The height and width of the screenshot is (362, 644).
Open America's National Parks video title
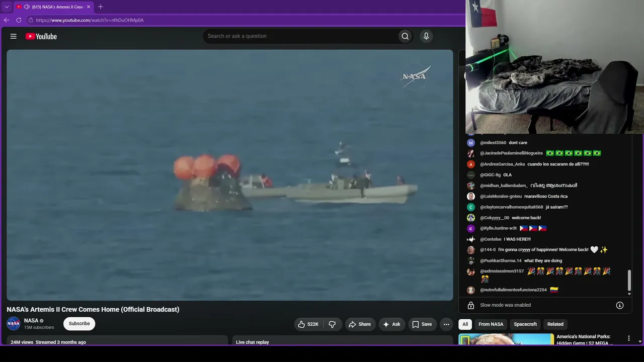coord(585,339)
